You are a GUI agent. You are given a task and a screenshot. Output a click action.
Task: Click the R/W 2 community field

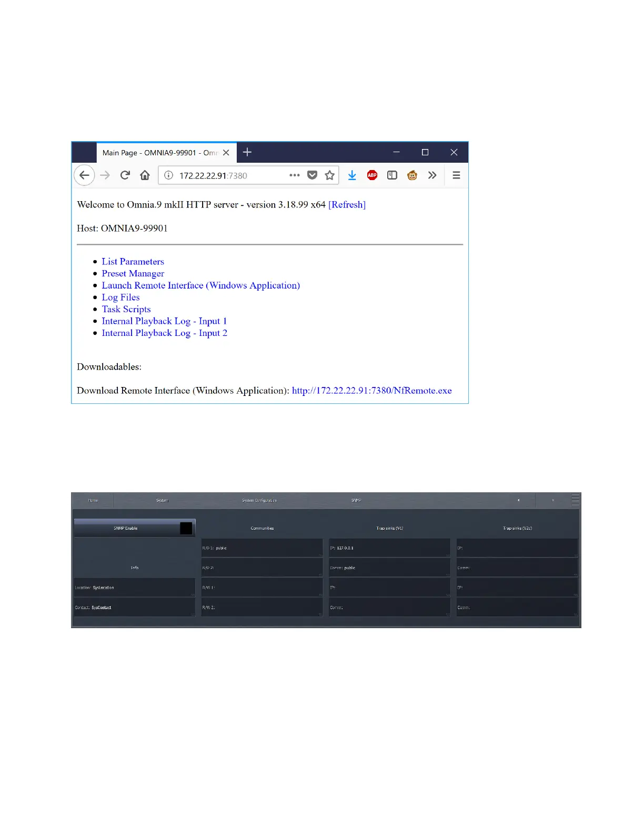262,608
